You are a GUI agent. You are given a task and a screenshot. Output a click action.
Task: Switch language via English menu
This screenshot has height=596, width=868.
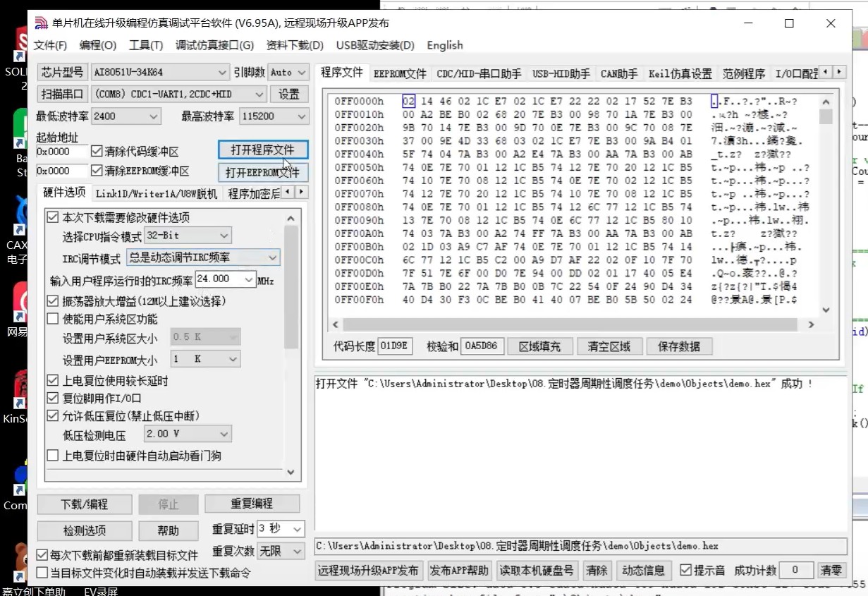445,45
